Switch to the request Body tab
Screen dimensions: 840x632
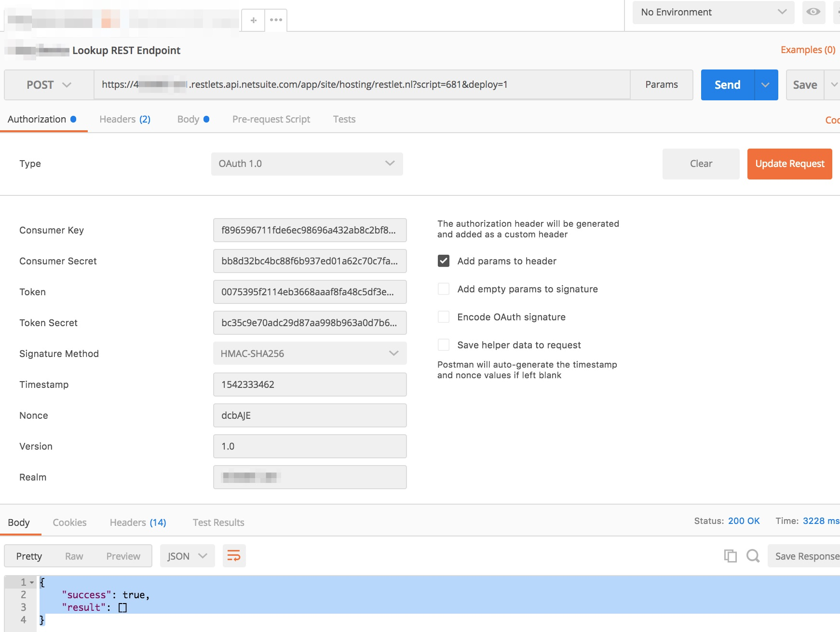point(193,119)
